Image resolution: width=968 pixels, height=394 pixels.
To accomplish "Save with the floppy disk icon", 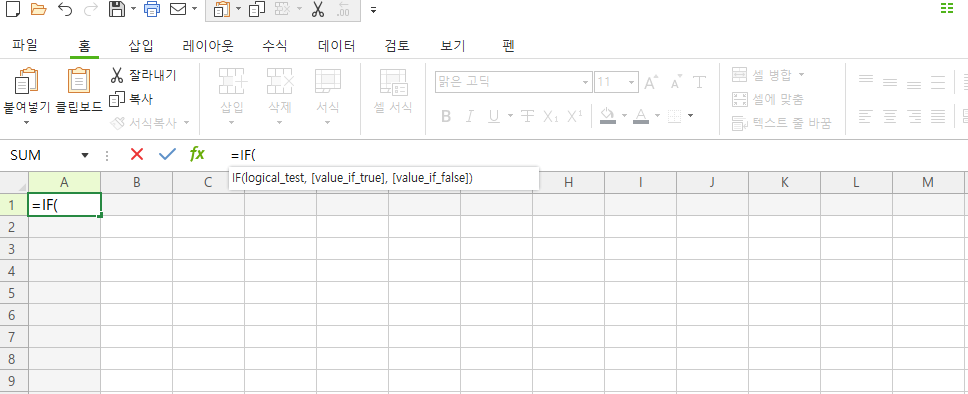I will click(x=117, y=9).
